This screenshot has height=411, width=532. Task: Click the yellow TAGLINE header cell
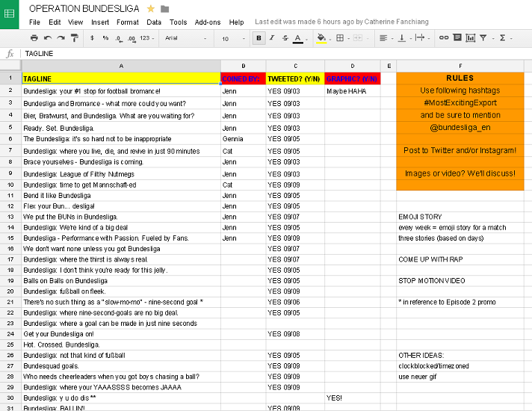pos(121,78)
